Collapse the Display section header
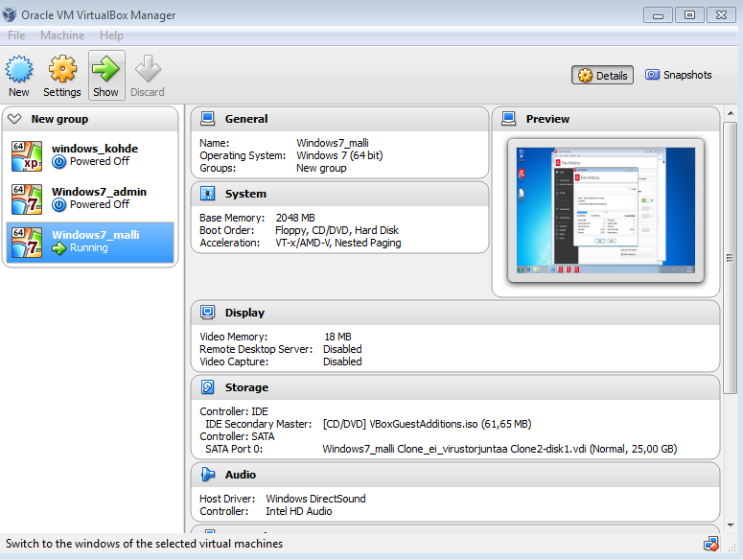The width and height of the screenshot is (743, 560). 244,313
